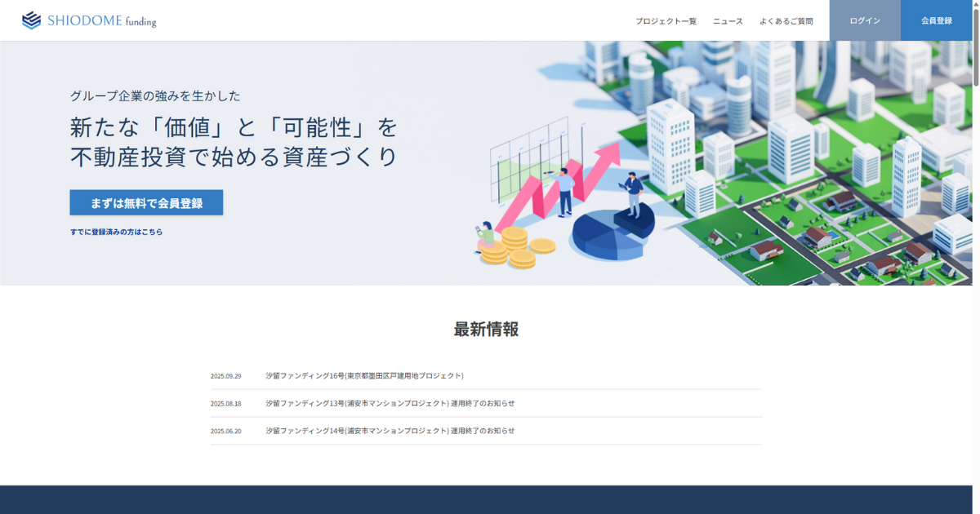Follow the すでに登録済みの方はこちら link
The image size is (980, 514).
coord(117,232)
